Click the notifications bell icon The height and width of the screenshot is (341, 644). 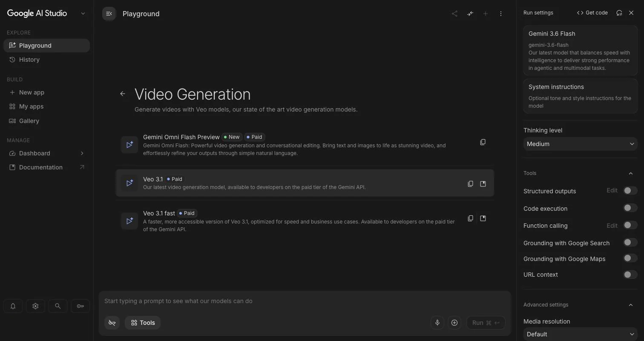point(13,306)
